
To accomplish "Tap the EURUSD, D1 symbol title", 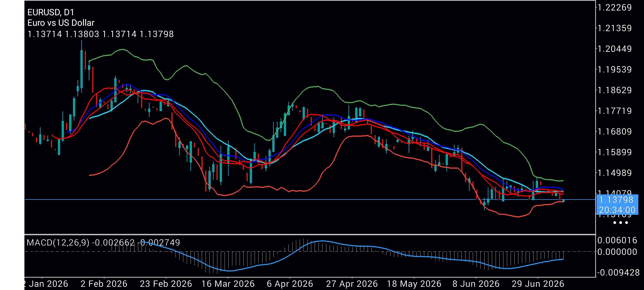I will (x=51, y=12).
